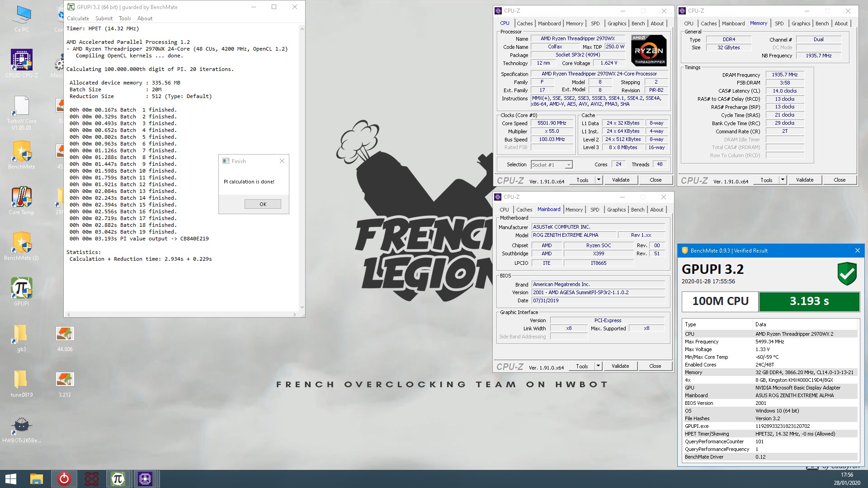This screenshot has width=868, height=488.
Task: Click motherboard model ROG ZENITH EXTREME ALPHA
Action: (x=574, y=235)
